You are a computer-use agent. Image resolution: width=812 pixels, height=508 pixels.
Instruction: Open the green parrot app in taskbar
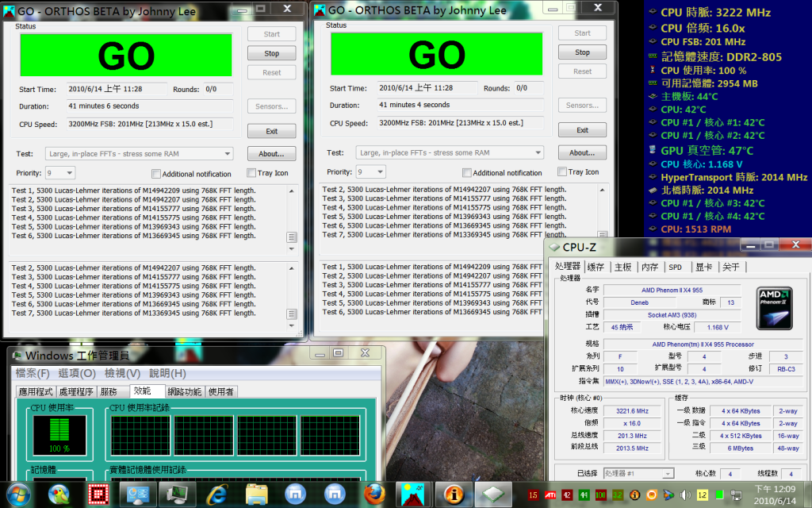(59, 495)
